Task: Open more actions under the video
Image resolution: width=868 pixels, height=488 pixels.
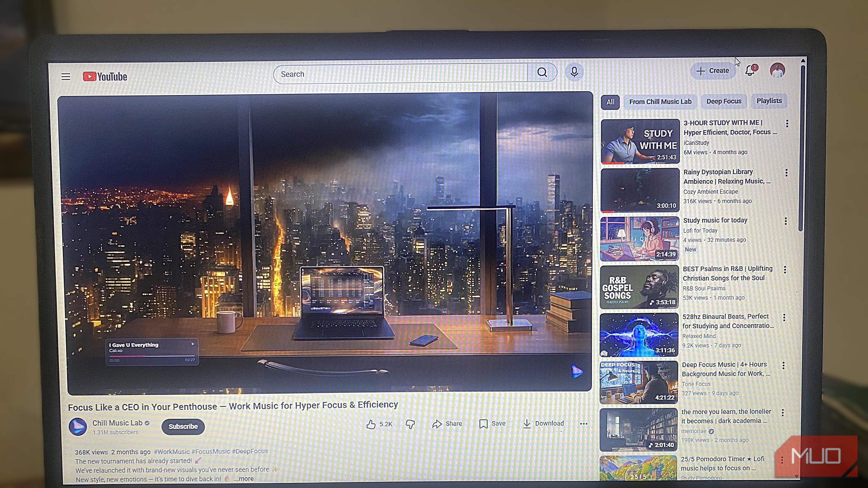Action: pos(584,424)
